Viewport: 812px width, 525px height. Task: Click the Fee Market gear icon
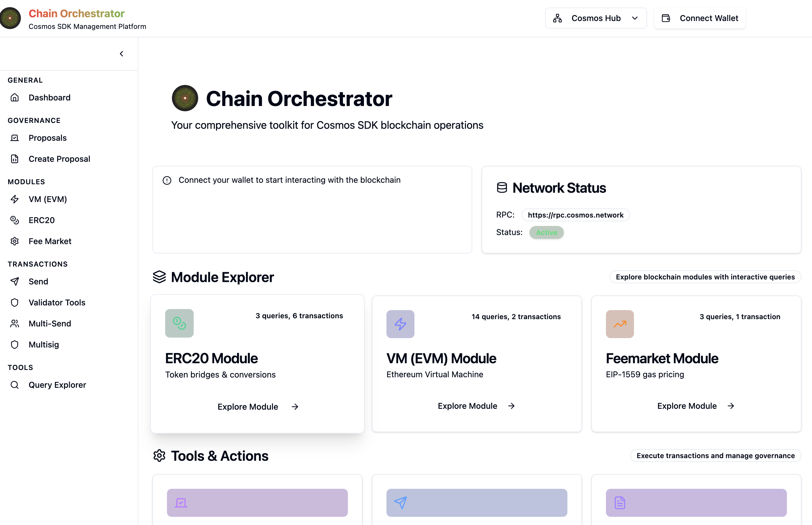point(15,241)
